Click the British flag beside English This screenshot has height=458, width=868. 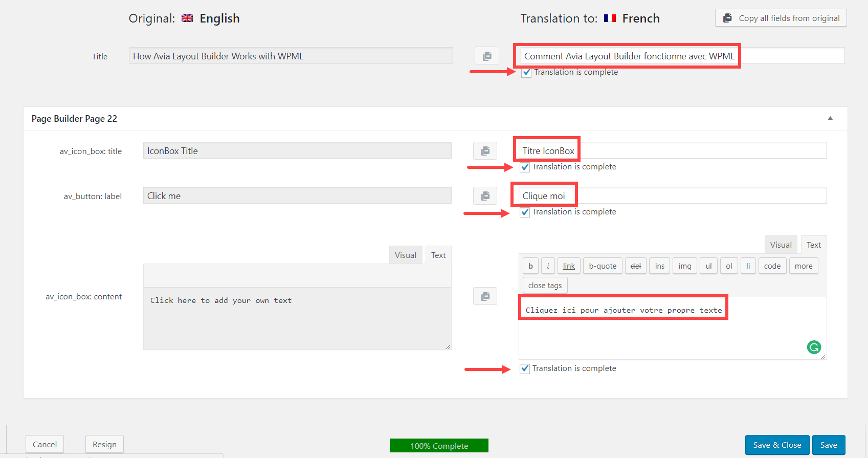click(187, 18)
